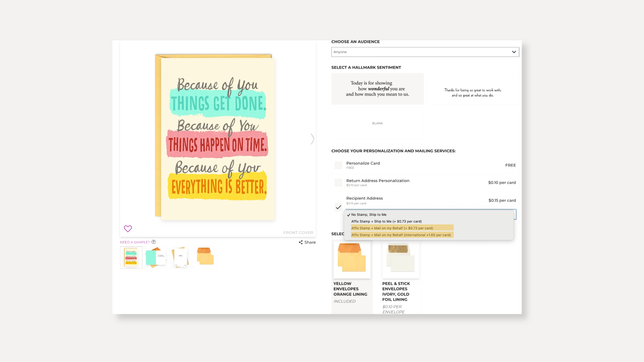View the yellow envelope thumbnail
Viewport: 644px width, 362px height.
(x=205, y=257)
